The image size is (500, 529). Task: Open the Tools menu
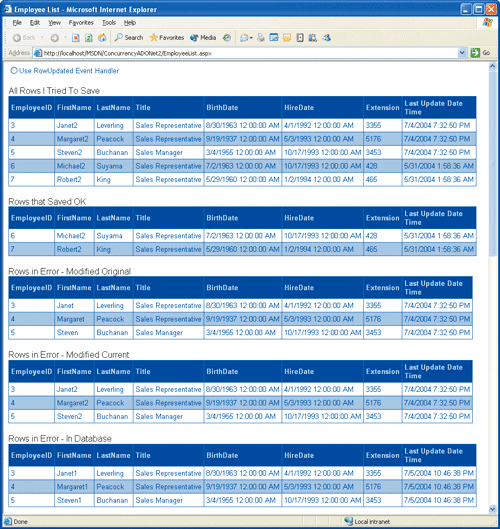point(109,23)
